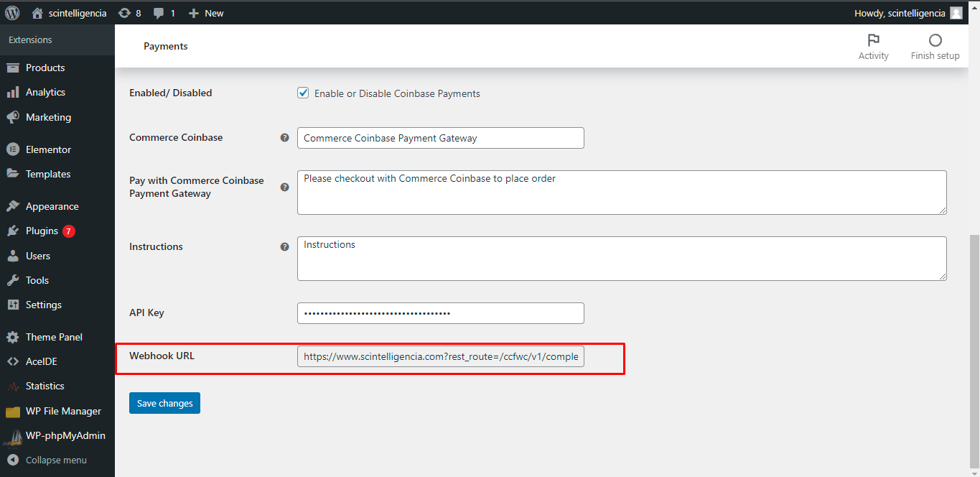Click the checkout description text area
Image resolution: width=980 pixels, height=477 pixels.
(x=622, y=192)
